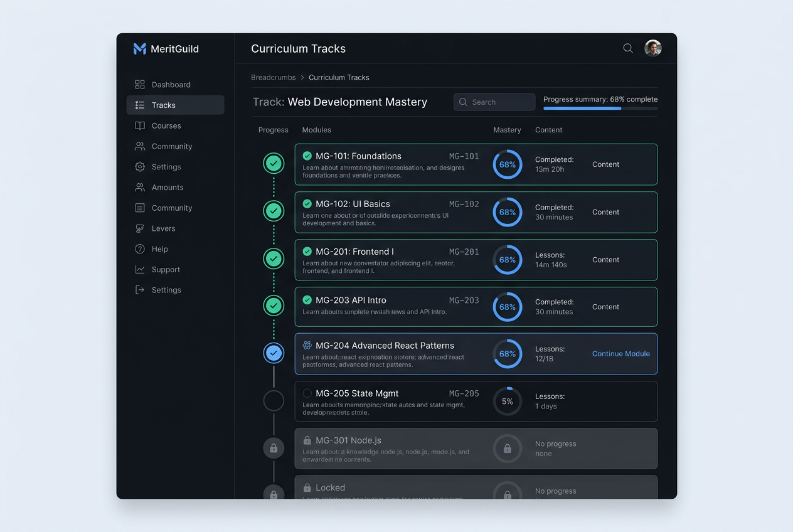Click the MG-101 module code label
Image resolution: width=793 pixels, height=532 pixels.
(x=464, y=156)
